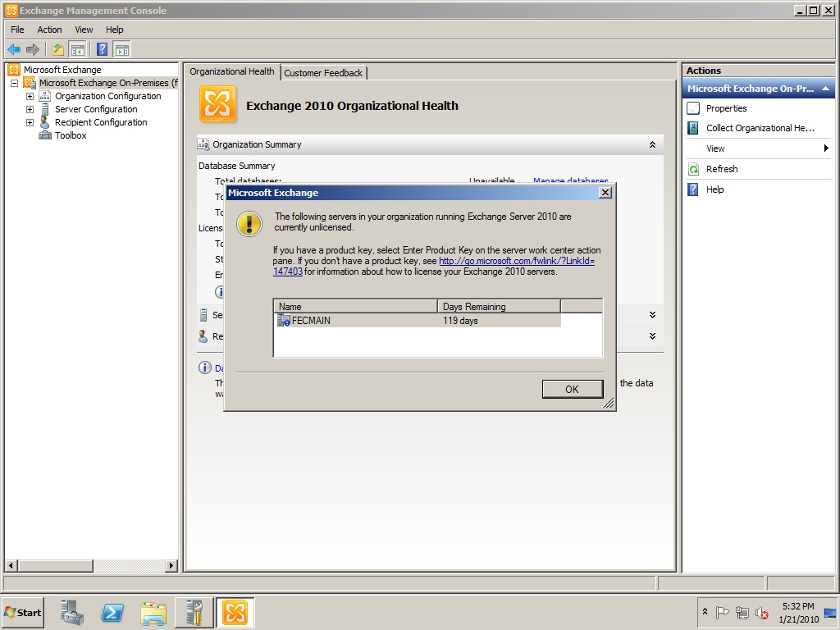Collapse the Actions pane Microsoft Exchange On-Pr... header
The image size is (840, 630).
pos(825,89)
